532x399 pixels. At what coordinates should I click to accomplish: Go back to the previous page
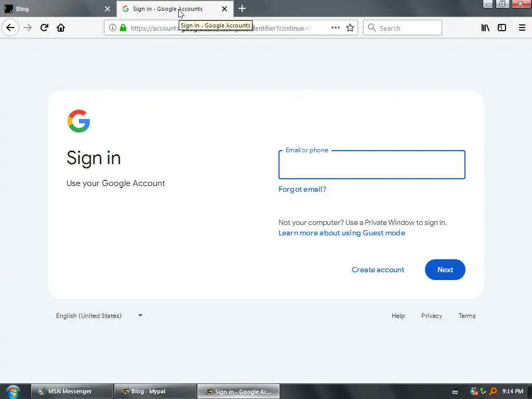[10, 28]
